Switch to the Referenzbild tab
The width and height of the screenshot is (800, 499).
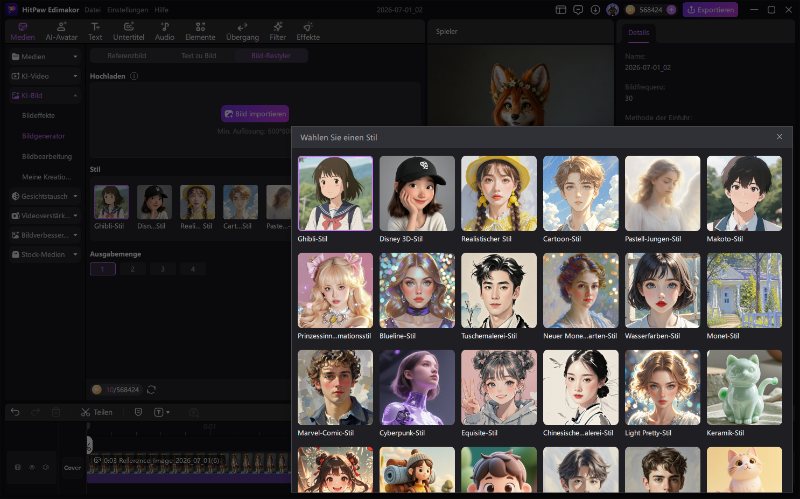tap(127, 56)
